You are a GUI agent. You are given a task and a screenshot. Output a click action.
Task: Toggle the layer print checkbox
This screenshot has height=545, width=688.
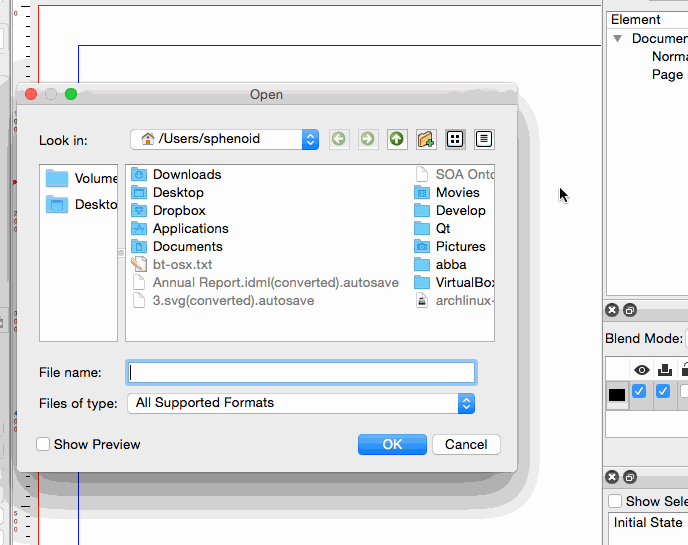[662, 392]
